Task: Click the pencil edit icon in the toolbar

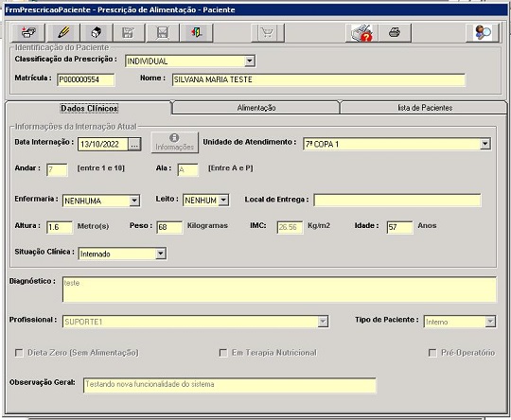Action: point(63,32)
